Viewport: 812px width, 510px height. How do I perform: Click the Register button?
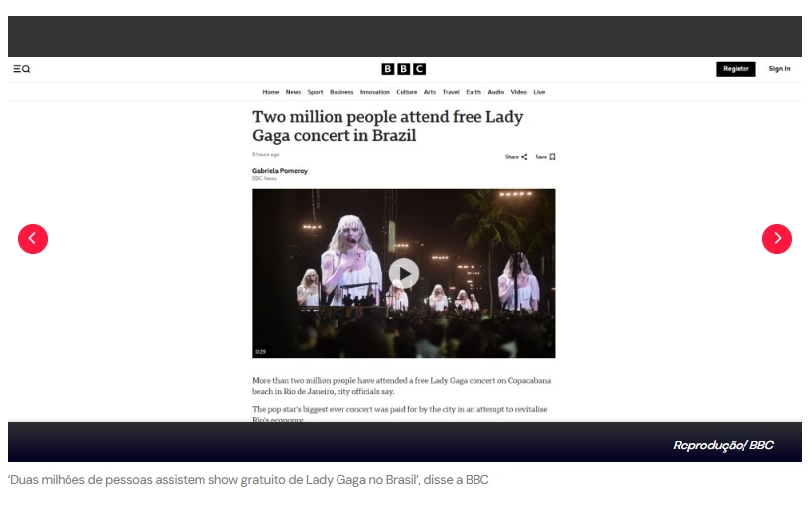pos(736,68)
